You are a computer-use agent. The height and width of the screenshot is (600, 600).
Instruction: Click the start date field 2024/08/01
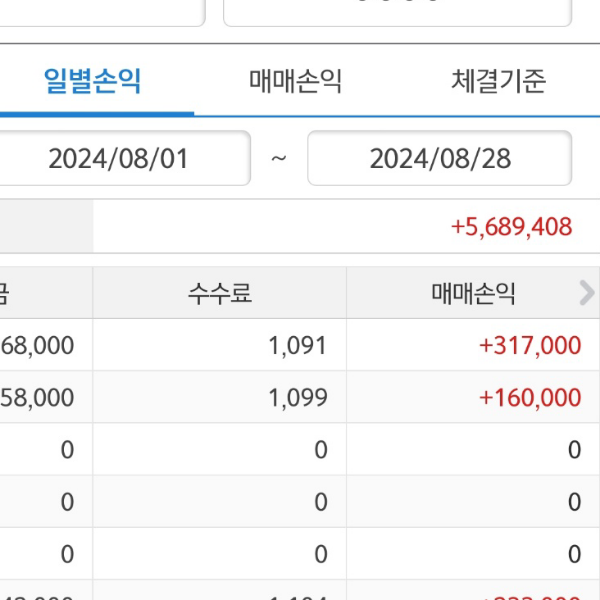[119, 159]
